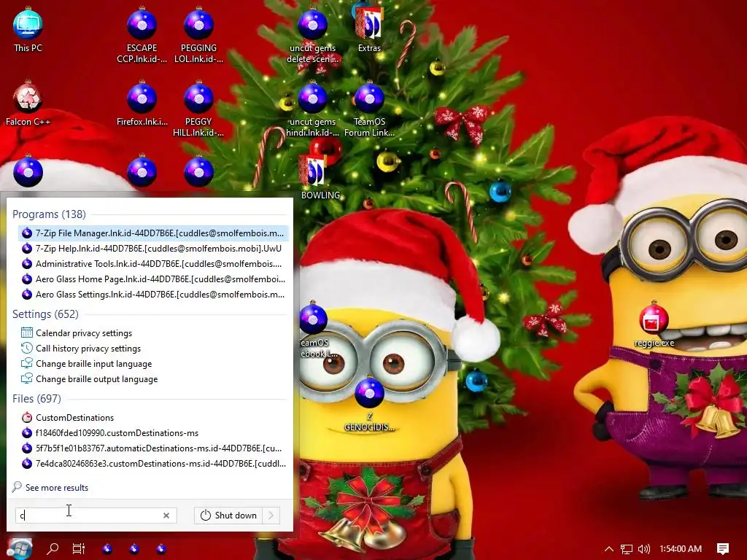Open the TeamOS Forum Link desktop icon
The height and width of the screenshot is (560, 747).
(x=369, y=109)
